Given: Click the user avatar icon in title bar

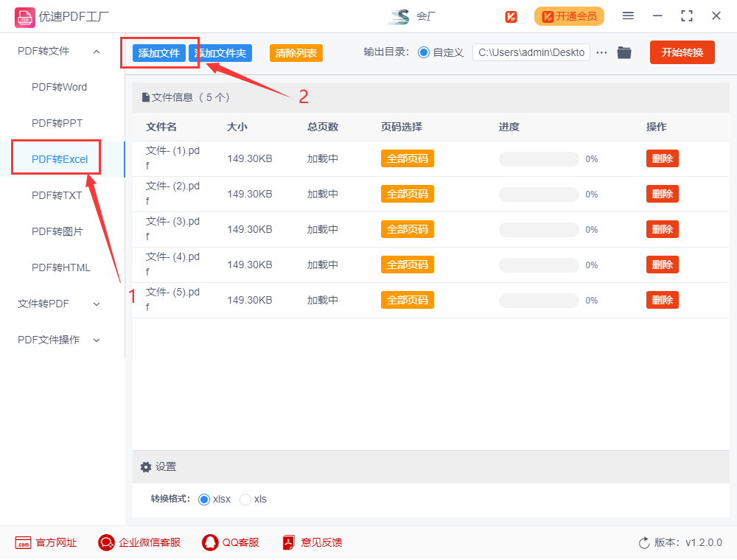Looking at the screenshot, I should 399,17.
